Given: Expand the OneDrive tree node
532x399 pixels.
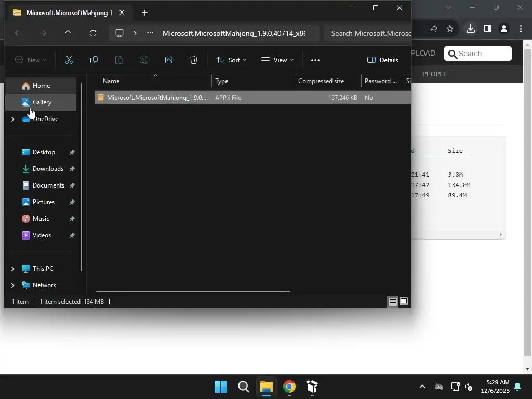Looking at the screenshot, I should pyautogui.click(x=12, y=119).
